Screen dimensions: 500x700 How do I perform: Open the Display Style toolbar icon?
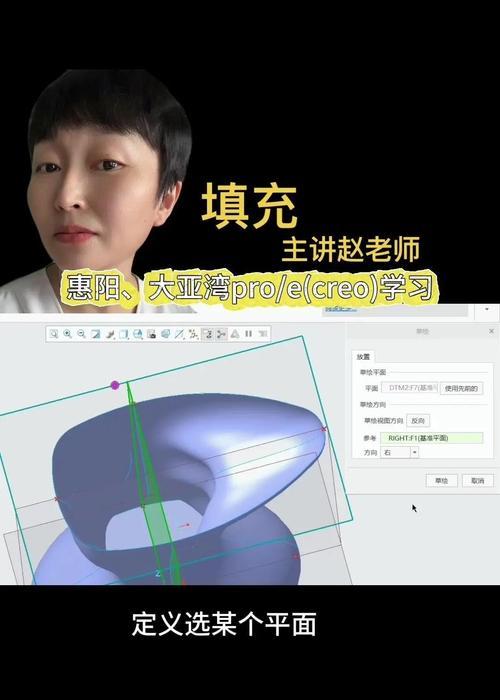(x=124, y=334)
